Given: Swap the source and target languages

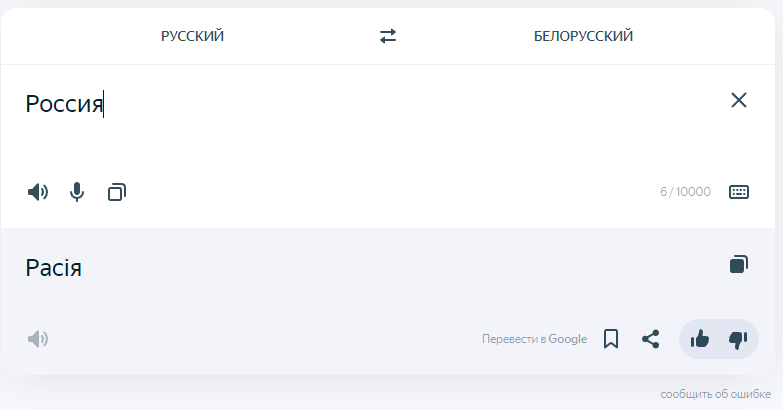Looking at the screenshot, I should click(388, 36).
